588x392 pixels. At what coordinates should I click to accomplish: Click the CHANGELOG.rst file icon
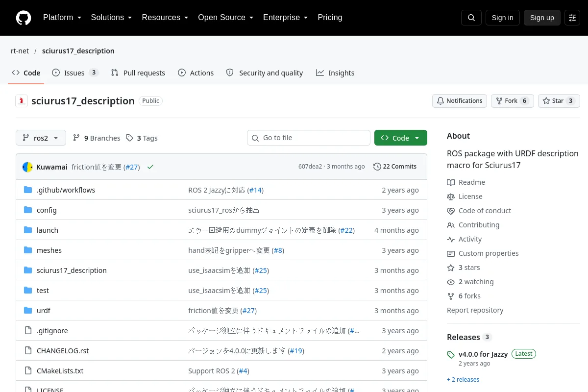tap(28, 351)
